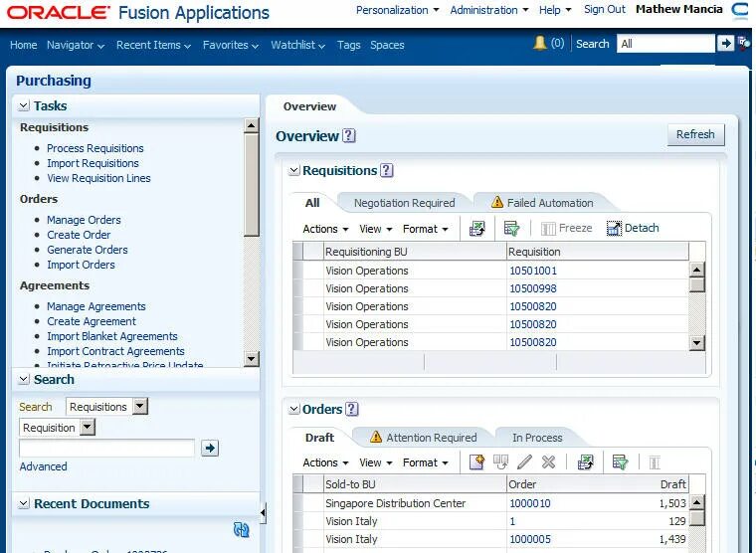The image size is (756, 553).
Task: Open the Manage Orders task
Action: point(84,220)
